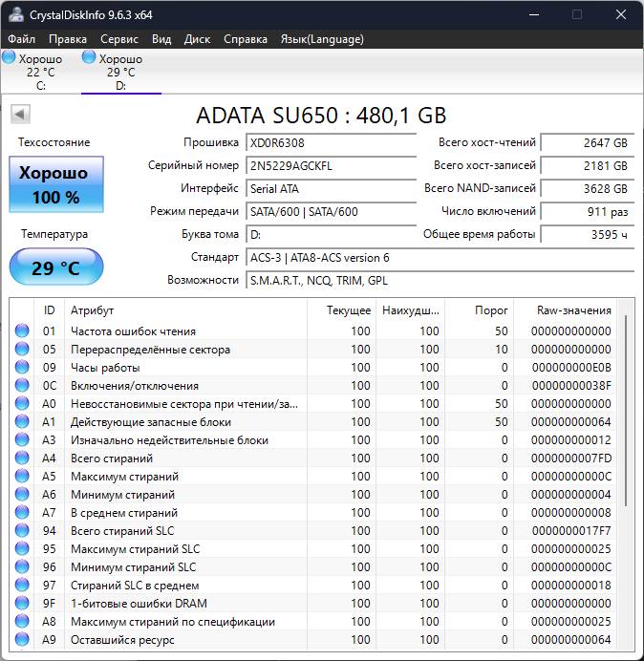Open the Диск menu
This screenshot has width=644, height=661.
tap(197, 39)
